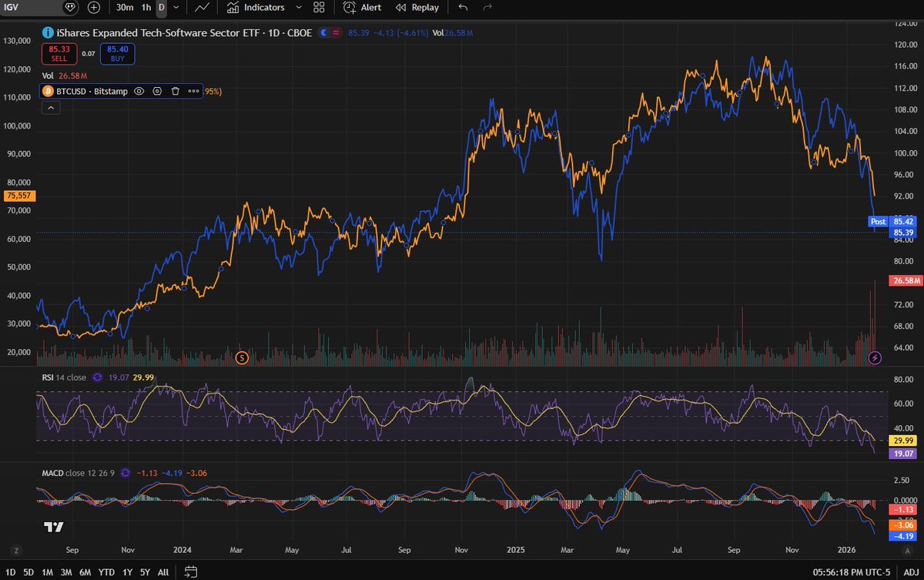Viewport: 924px width, 580px height.
Task: Click the undo arrow
Action: 462,7
